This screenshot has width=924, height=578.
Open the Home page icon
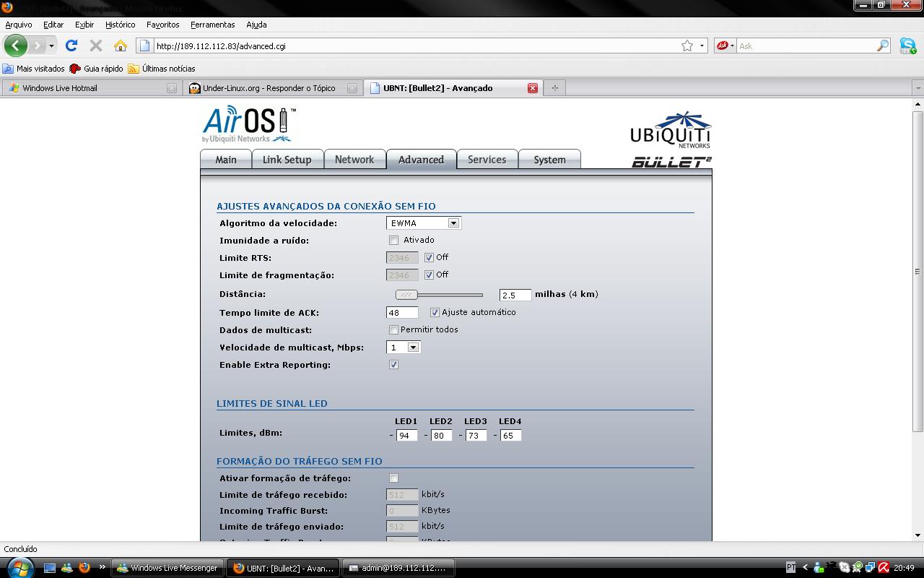121,46
